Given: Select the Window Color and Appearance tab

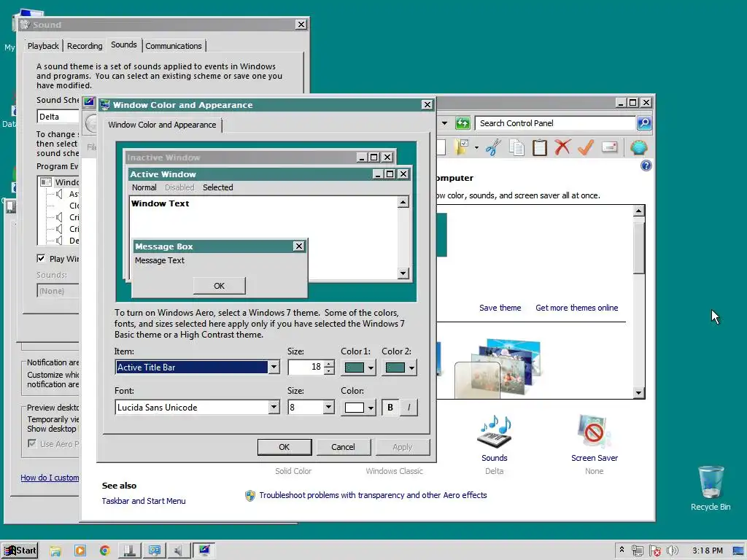Looking at the screenshot, I should (162, 125).
